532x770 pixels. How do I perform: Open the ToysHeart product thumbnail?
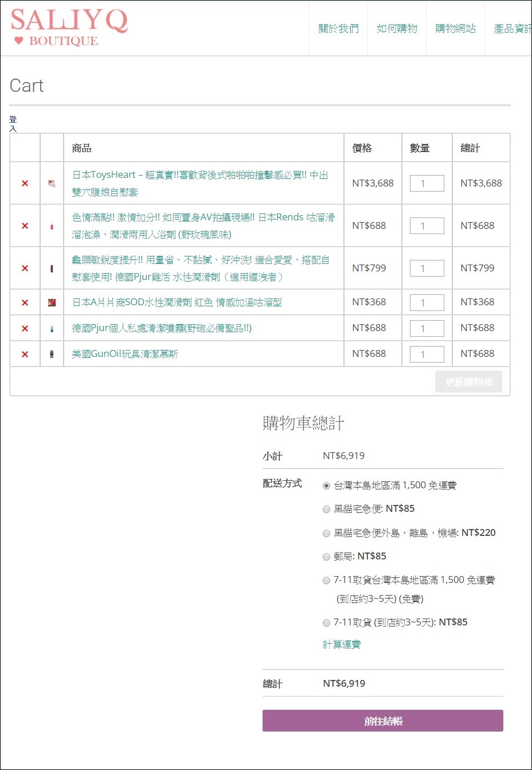point(52,184)
